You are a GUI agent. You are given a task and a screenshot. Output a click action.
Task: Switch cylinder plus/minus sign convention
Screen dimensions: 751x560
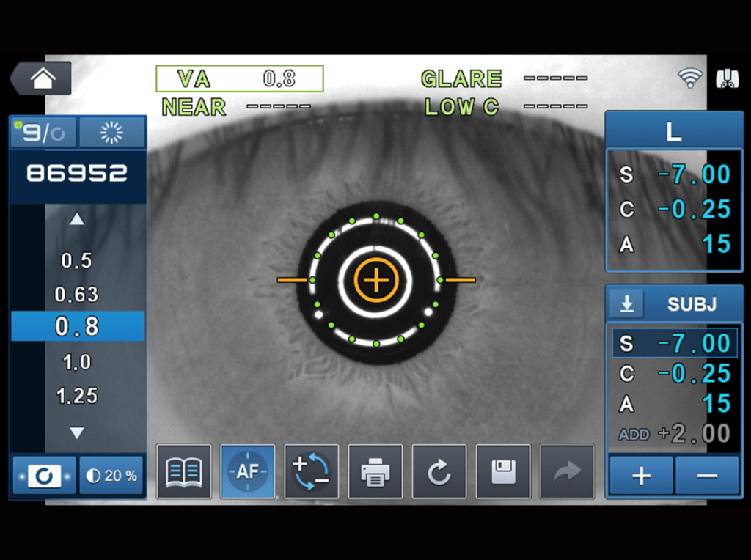(312, 471)
